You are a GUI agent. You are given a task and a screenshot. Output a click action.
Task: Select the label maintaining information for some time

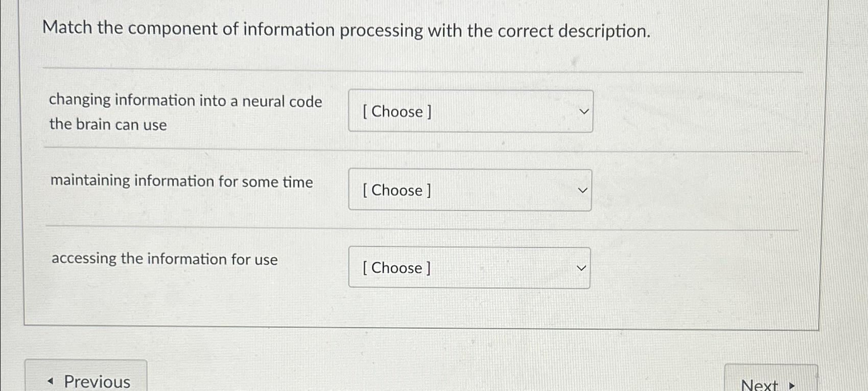[182, 182]
